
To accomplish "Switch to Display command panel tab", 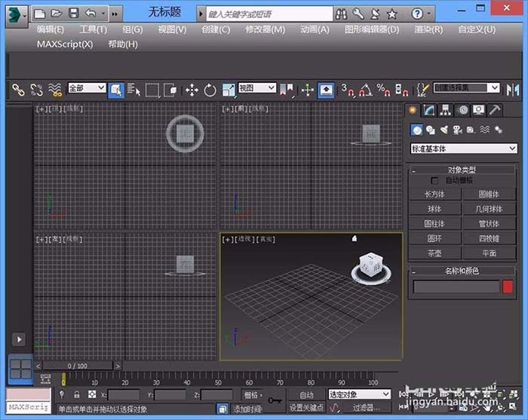I will click(478, 110).
